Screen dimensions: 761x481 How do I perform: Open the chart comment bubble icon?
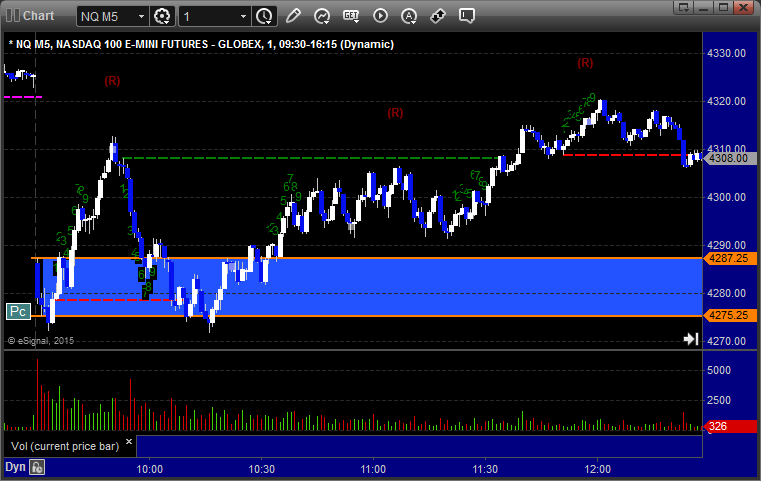point(466,16)
